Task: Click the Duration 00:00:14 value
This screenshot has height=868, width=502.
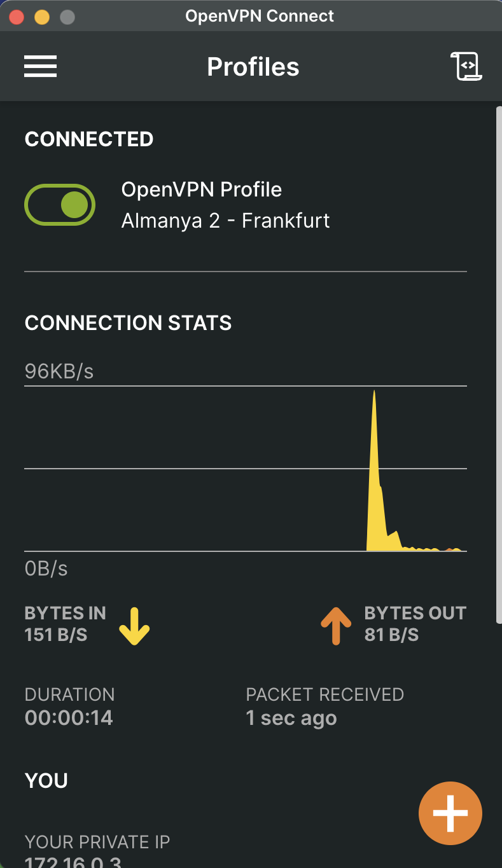Action: click(69, 719)
